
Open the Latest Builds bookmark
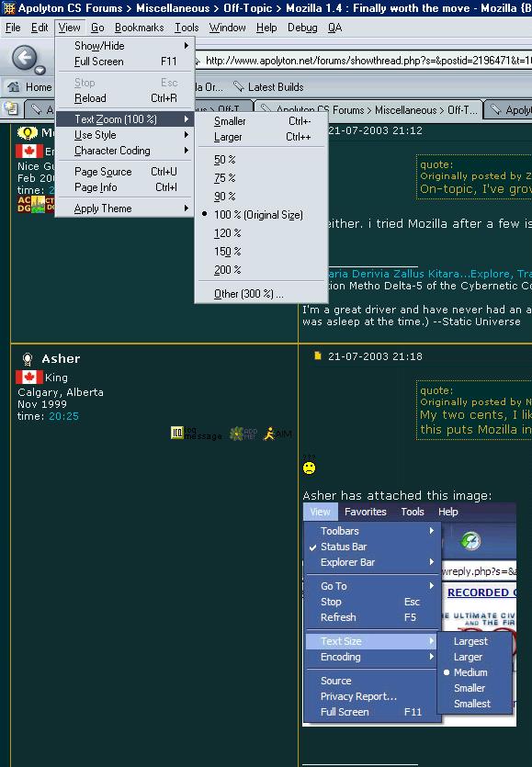268,87
